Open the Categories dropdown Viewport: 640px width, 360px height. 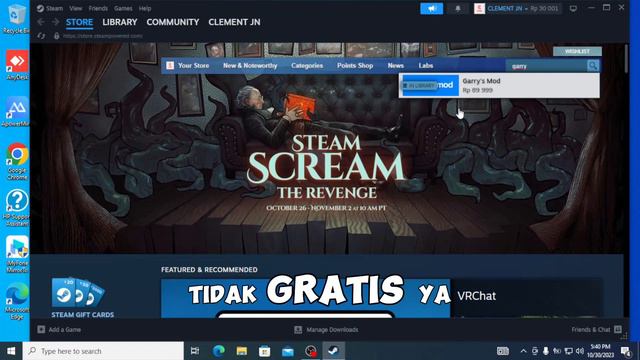click(307, 65)
